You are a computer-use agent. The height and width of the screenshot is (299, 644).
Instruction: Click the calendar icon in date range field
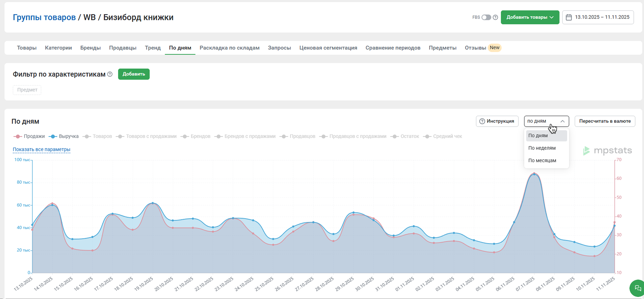569,17
